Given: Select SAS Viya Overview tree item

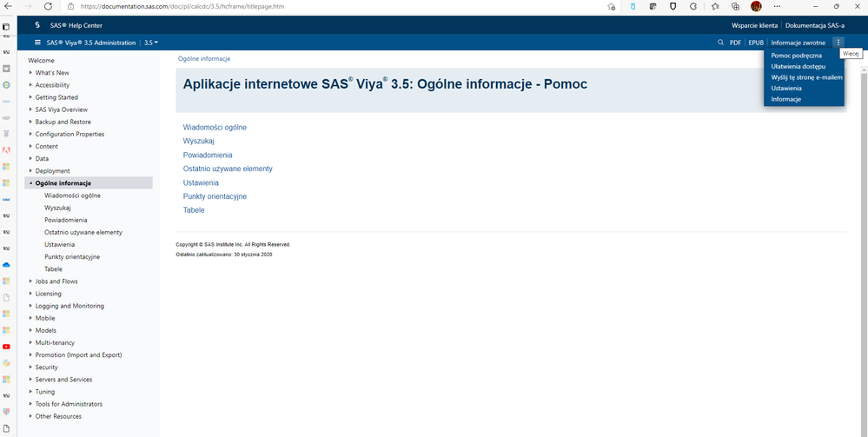Looking at the screenshot, I should (x=62, y=109).
